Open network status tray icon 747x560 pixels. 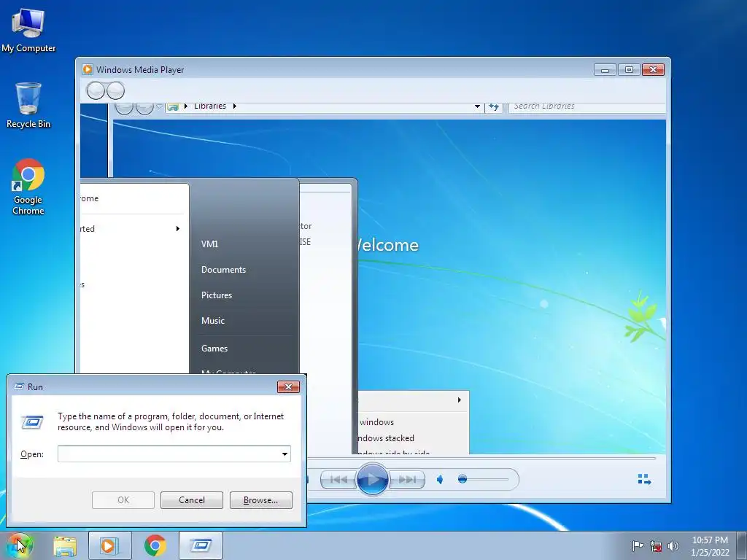[x=656, y=546]
